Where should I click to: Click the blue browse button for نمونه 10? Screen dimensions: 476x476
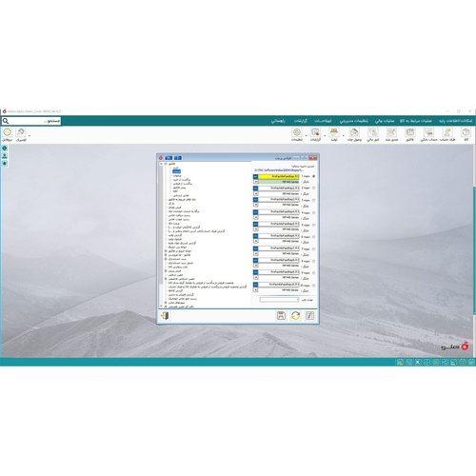255,285
